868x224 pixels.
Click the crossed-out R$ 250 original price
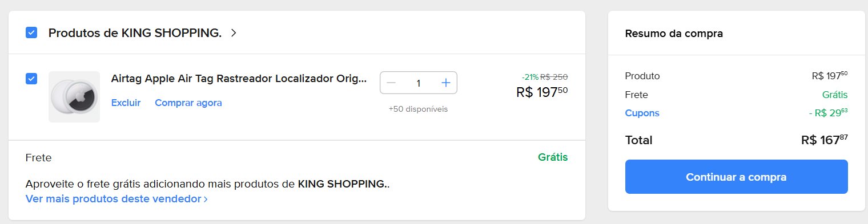click(x=554, y=77)
